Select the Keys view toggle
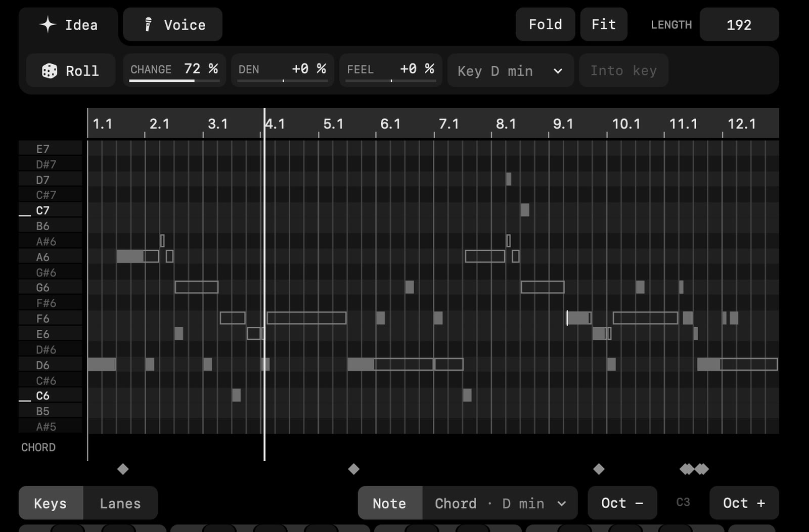 click(51, 503)
